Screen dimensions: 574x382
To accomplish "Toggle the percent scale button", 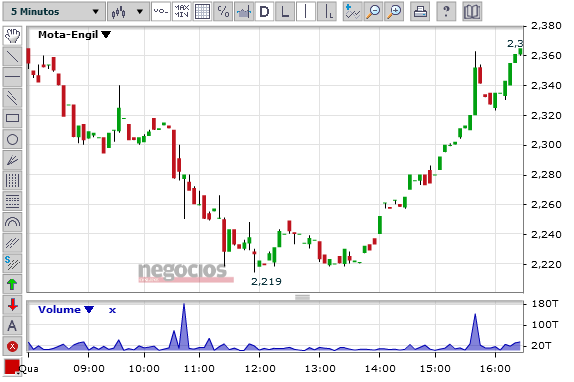I will pos(223,12).
